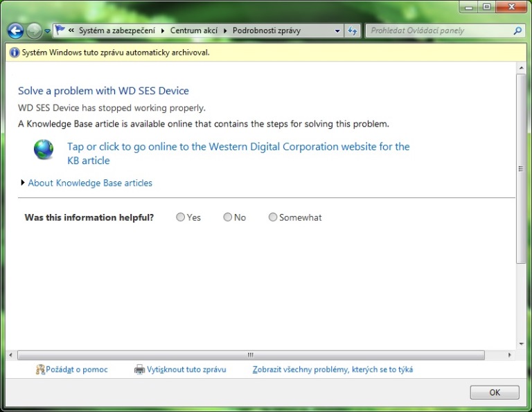Viewport: 532px width, 412px height.
Task: Expand About Knowledge Base articles section
Action: click(x=23, y=183)
